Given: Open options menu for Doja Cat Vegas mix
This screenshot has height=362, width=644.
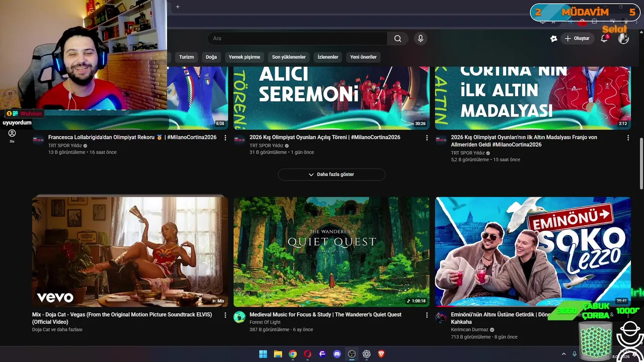Looking at the screenshot, I should coord(225,315).
